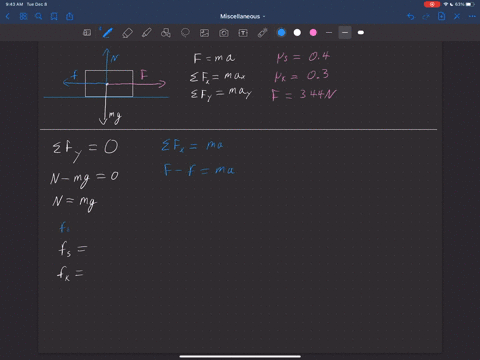Choose the white pen color

point(297,33)
